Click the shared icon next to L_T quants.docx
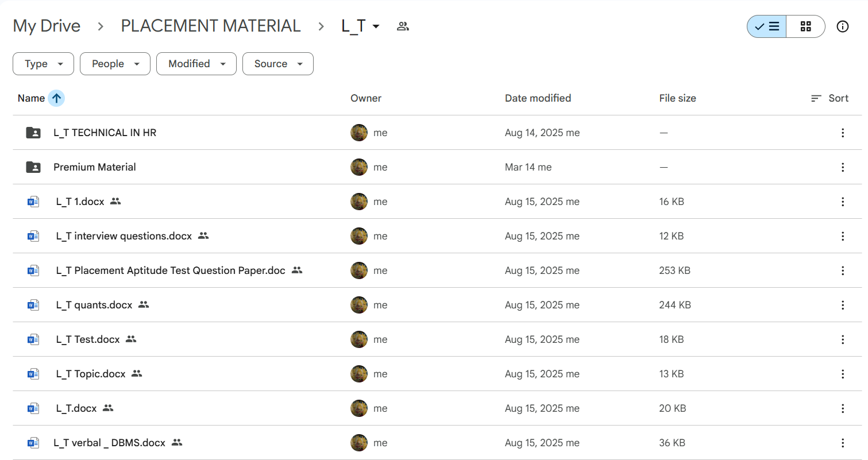The width and height of the screenshot is (868, 460). (x=144, y=305)
